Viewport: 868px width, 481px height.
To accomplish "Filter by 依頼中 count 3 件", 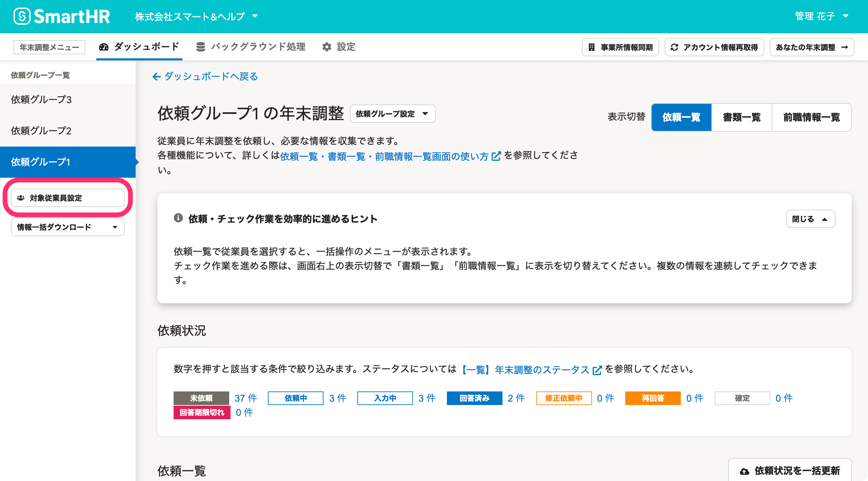I will click(x=338, y=398).
